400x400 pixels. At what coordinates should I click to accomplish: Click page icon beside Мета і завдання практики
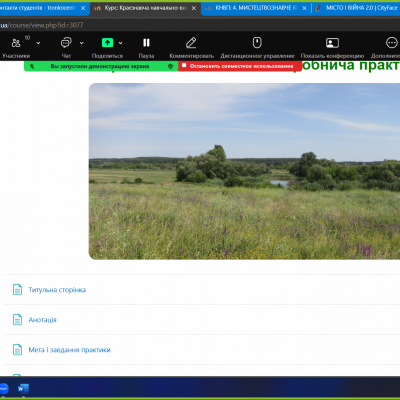(x=17, y=350)
